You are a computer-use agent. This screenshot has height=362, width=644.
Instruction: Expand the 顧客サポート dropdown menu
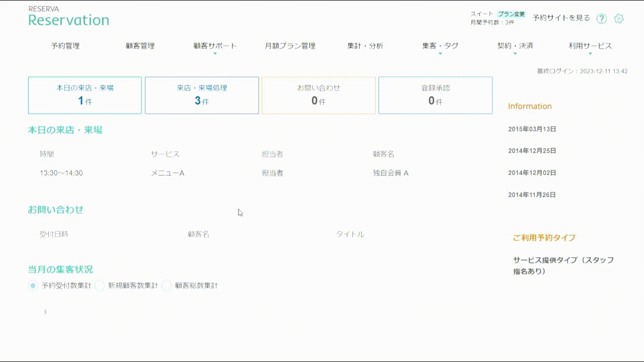[x=215, y=46]
